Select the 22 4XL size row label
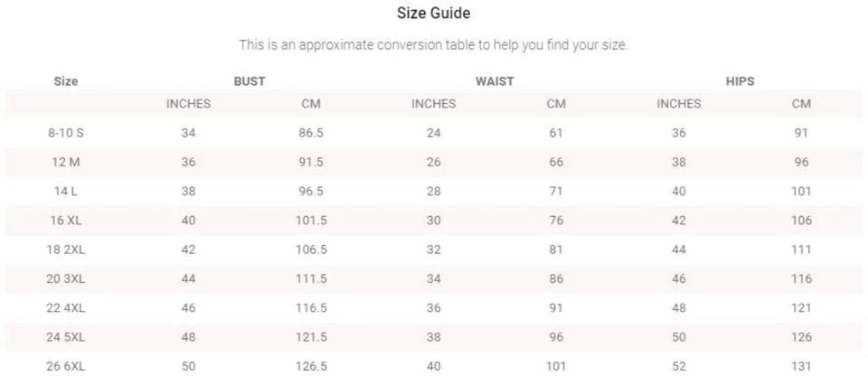Image resolution: width=868 pixels, height=386 pixels. (66, 308)
